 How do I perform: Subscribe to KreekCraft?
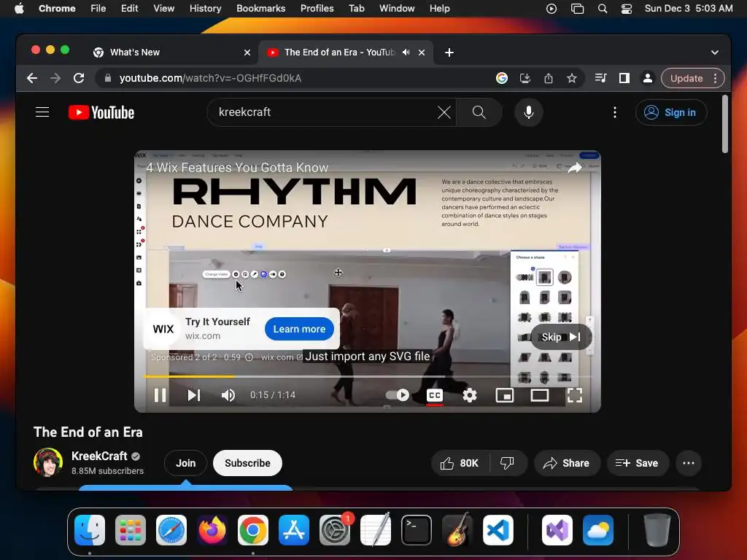[x=247, y=463]
